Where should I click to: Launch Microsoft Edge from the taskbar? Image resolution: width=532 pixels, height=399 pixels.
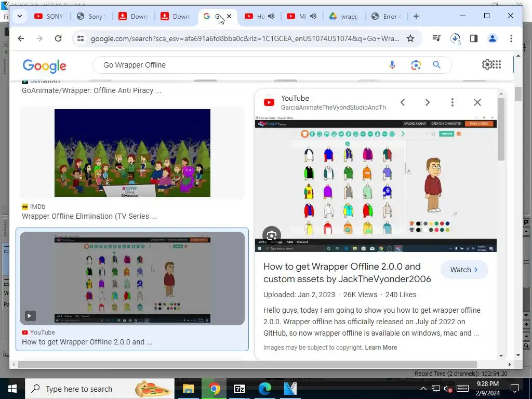[x=264, y=389]
